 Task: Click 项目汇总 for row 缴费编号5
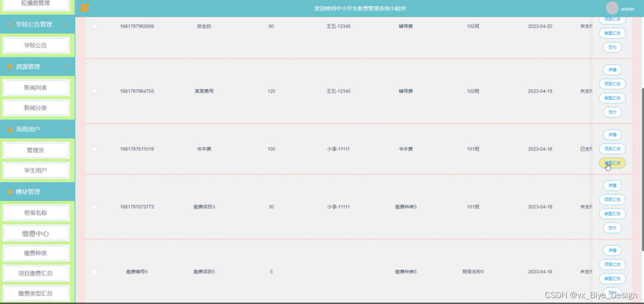612,264
